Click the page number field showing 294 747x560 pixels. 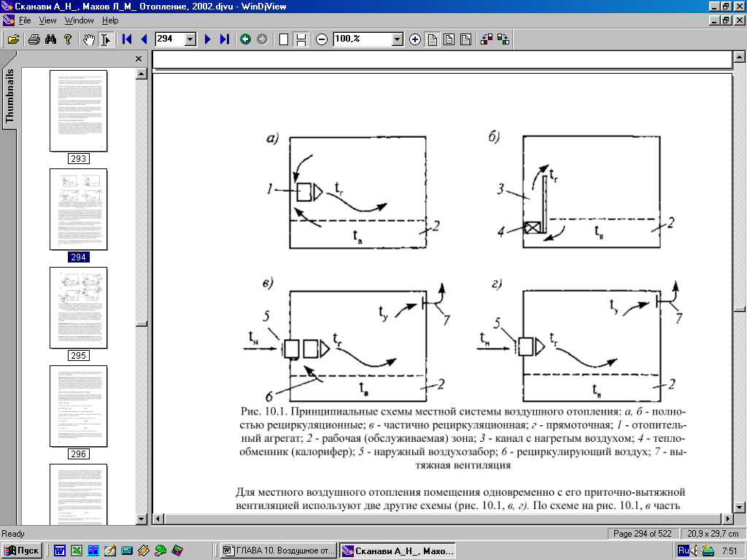169,39
